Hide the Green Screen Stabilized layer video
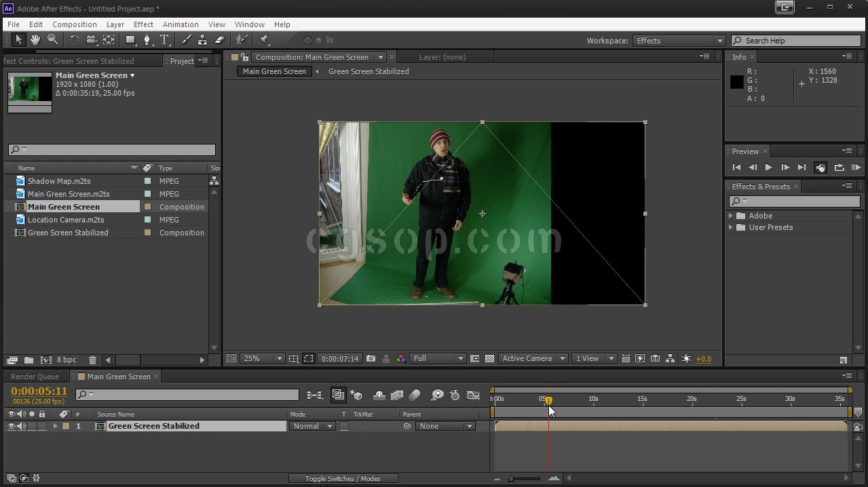Image resolution: width=868 pixels, height=487 pixels. (x=11, y=426)
